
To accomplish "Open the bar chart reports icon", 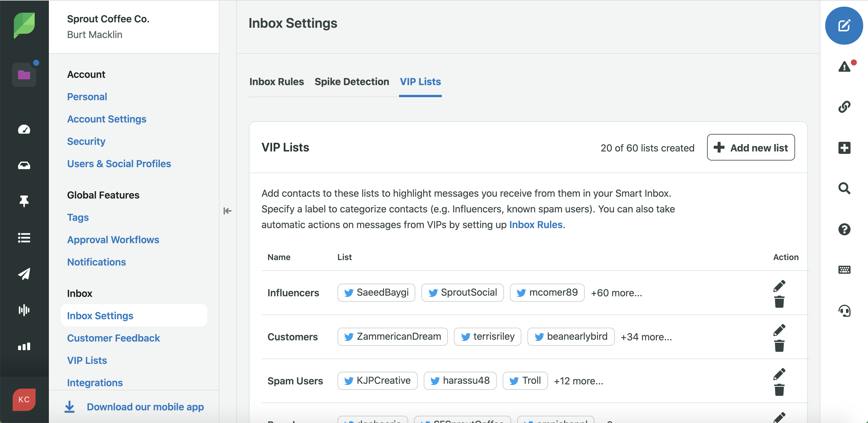I will pyautogui.click(x=24, y=346).
